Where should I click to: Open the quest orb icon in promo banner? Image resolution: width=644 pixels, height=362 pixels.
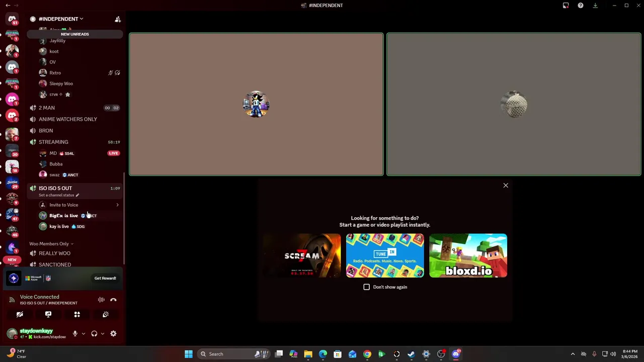point(14,278)
